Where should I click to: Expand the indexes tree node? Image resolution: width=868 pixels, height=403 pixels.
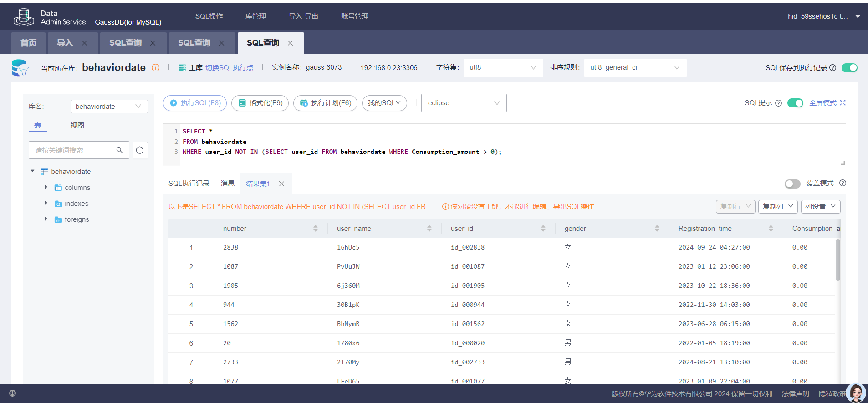(46, 203)
